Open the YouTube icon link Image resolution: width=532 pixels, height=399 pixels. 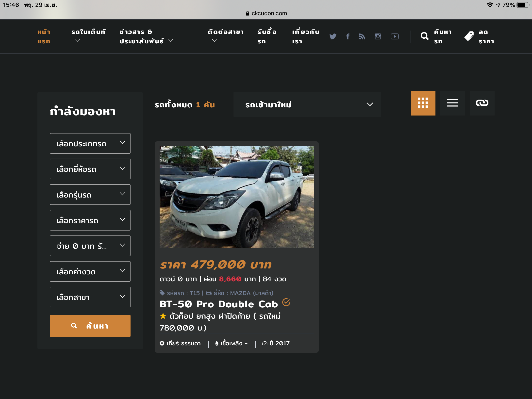click(395, 36)
